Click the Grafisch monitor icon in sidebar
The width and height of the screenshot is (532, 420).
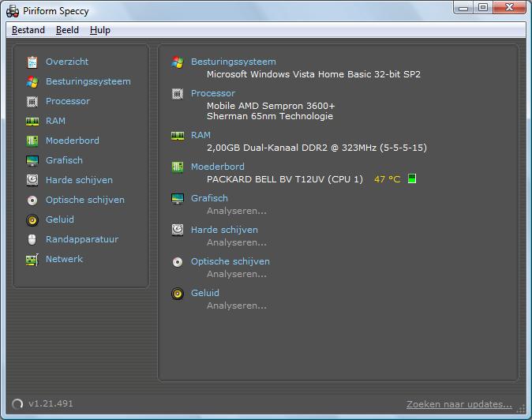32,160
